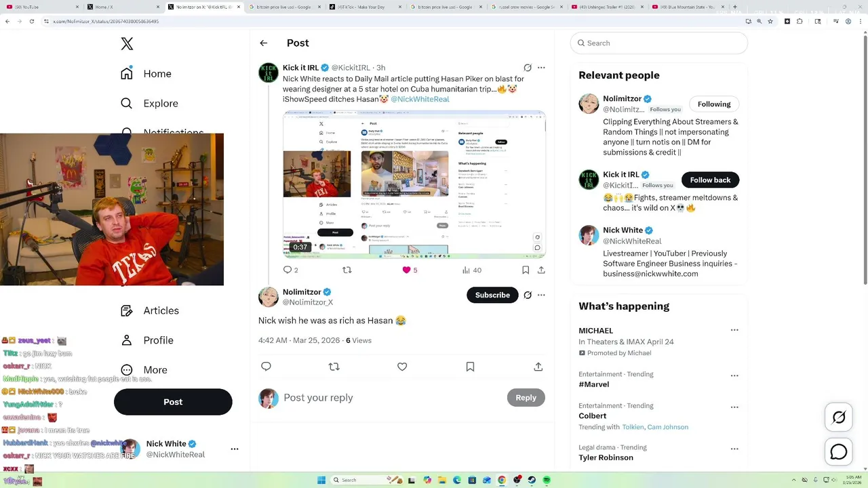The height and width of the screenshot is (488, 868).
Task: Switch to the YouTube browser tab
Action: tap(42, 7)
